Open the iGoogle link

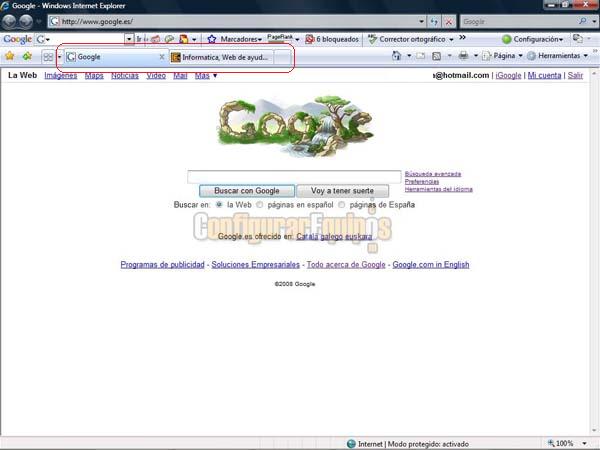click(508, 75)
